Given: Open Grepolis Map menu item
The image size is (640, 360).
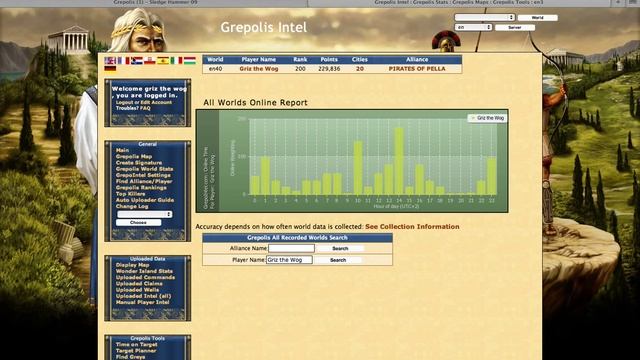Looking at the screenshot, I should point(134,156).
